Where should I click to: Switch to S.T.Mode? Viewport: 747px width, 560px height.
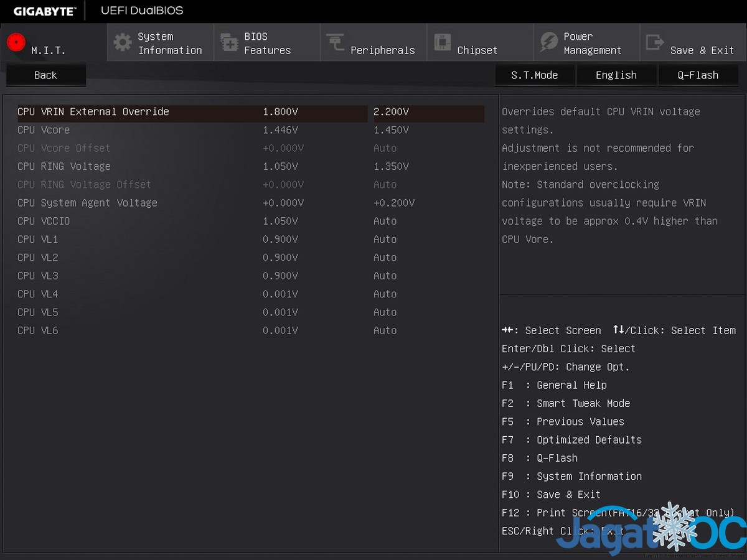pos(535,75)
